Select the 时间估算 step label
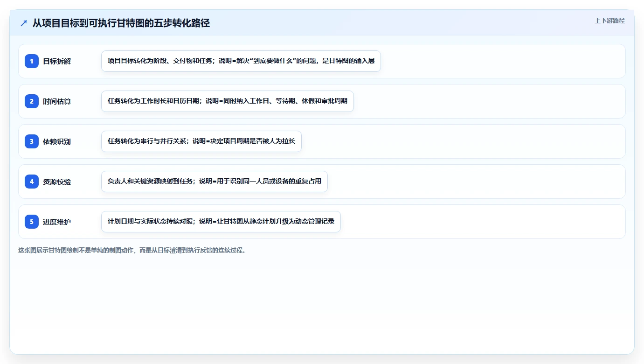This screenshot has height=364, width=644. tap(57, 101)
